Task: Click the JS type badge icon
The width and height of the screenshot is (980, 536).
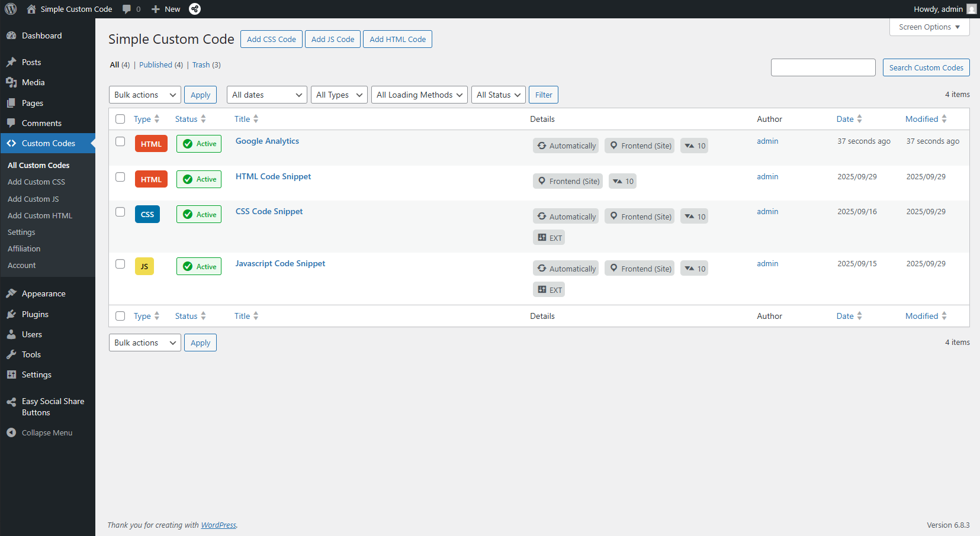Action: point(144,266)
